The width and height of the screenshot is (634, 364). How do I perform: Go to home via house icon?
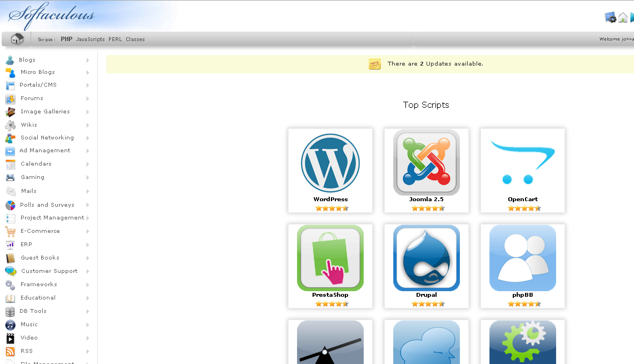(17, 39)
